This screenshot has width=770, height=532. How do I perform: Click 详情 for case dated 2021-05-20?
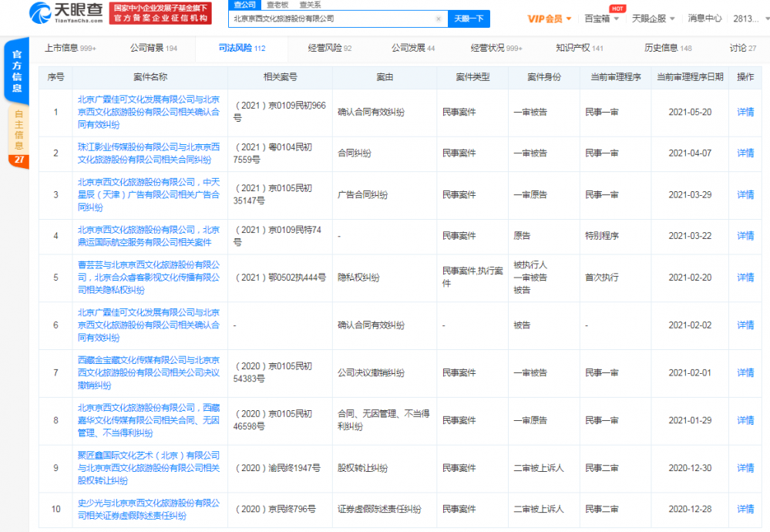click(x=745, y=113)
